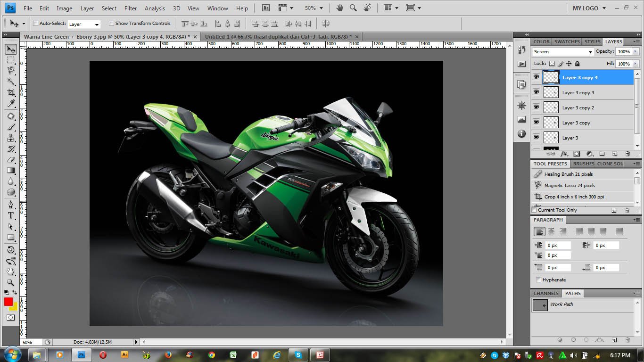
Task: Select the Zoom tool in toolbox
Action: (x=11, y=282)
